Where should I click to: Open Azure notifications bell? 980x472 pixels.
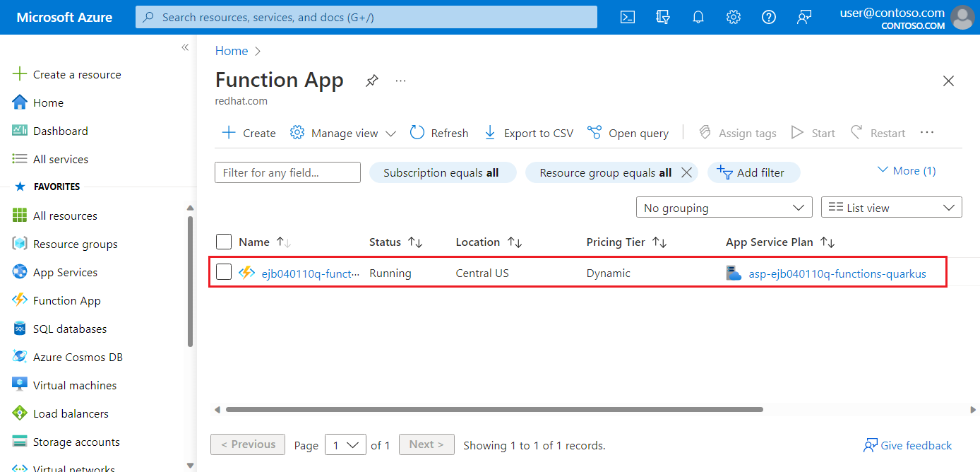[698, 17]
